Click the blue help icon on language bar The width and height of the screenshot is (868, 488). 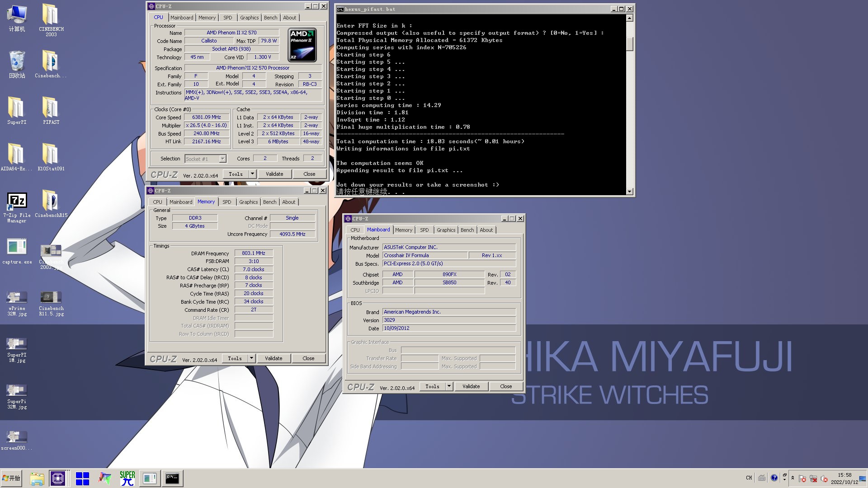pos(774,478)
